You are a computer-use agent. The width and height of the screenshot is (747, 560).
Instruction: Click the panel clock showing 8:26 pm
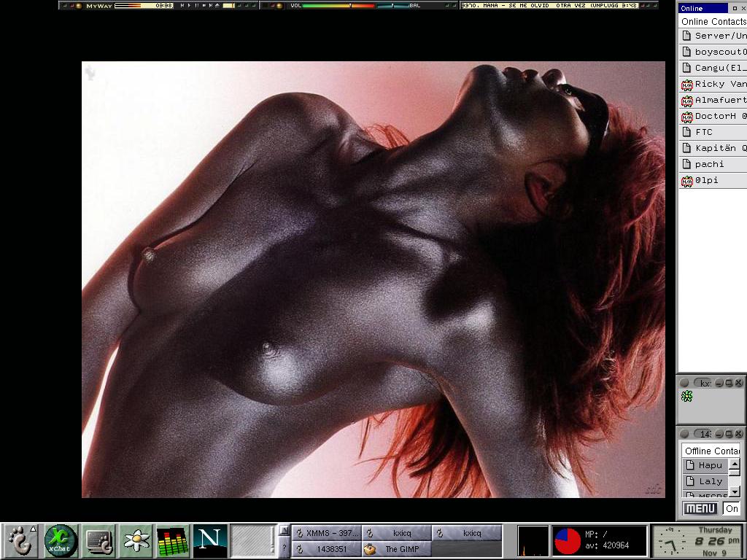[x=697, y=541]
